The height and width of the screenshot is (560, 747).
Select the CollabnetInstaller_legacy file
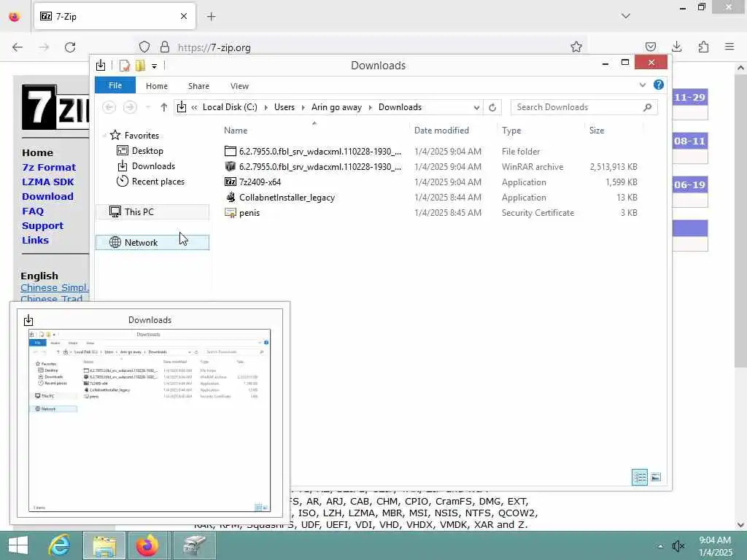(430, 197)
